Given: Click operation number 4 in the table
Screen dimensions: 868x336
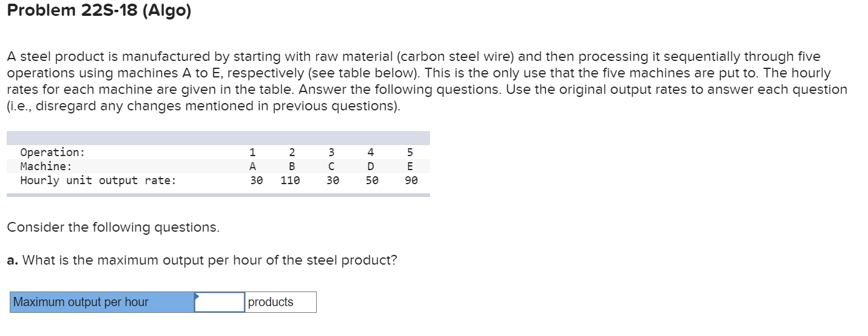Looking at the screenshot, I should point(371,152).
